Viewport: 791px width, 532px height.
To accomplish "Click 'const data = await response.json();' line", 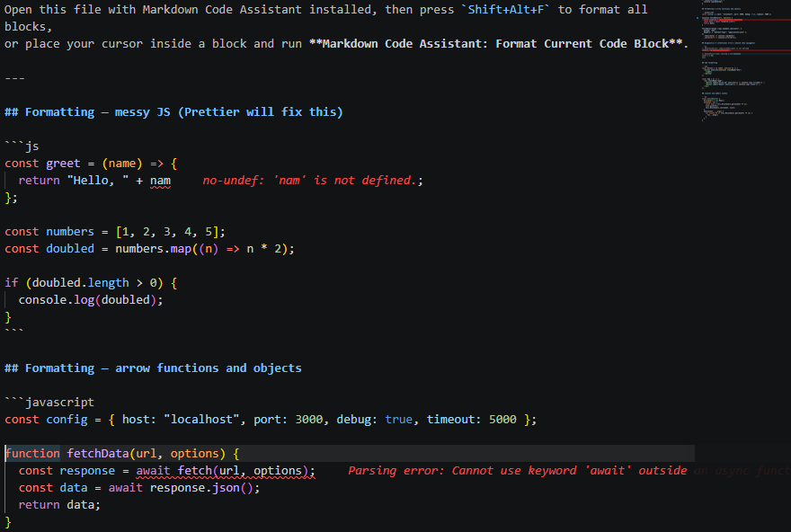I will [139, 488].
